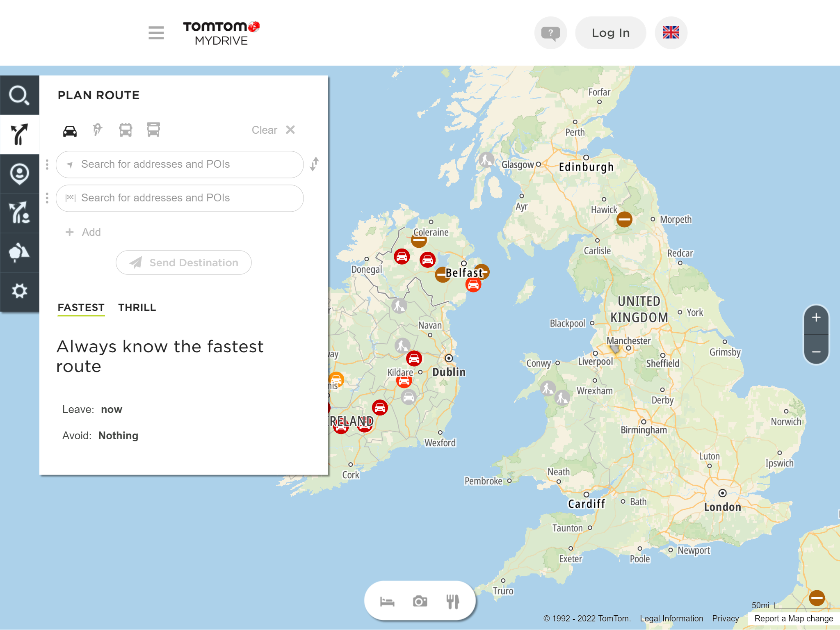Clear the planned route
Viewport: 840px width, 630px height.
point(273,130)
